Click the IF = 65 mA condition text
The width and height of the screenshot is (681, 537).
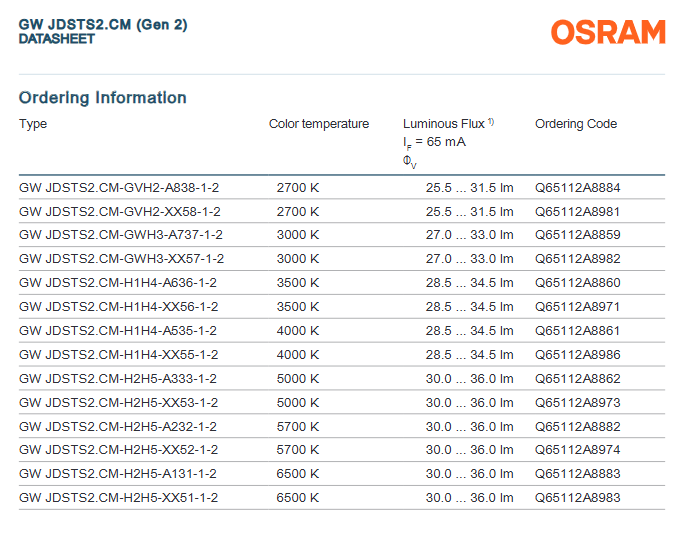click(434, 142)
